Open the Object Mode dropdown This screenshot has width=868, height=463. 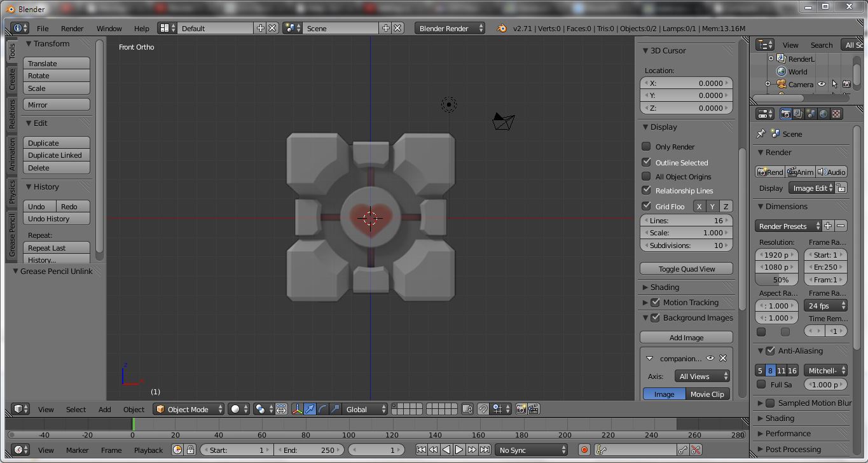click(189, 409)
